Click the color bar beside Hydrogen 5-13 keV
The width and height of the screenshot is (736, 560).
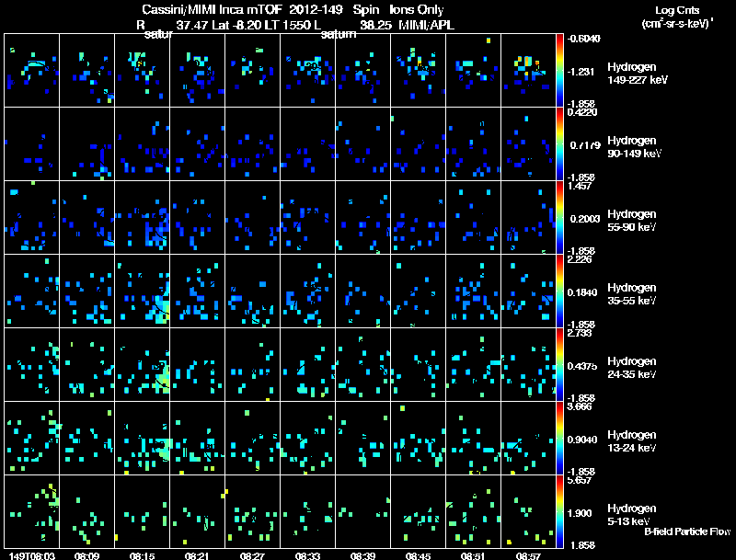click(559, 511)
